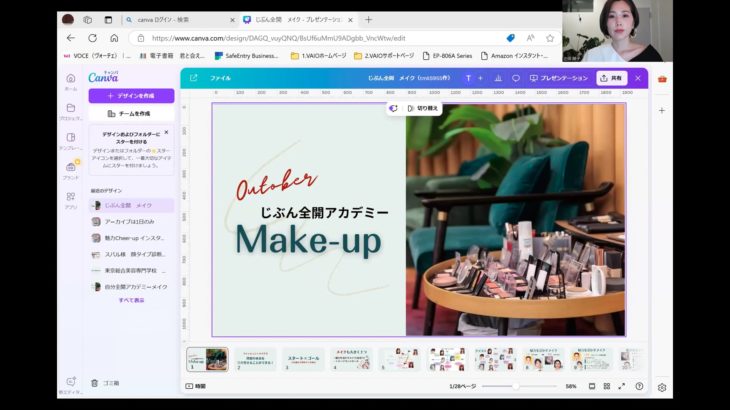Add page to favorites with star icon
The width and height of the screenshot is (730, 410).
point(550,38)
